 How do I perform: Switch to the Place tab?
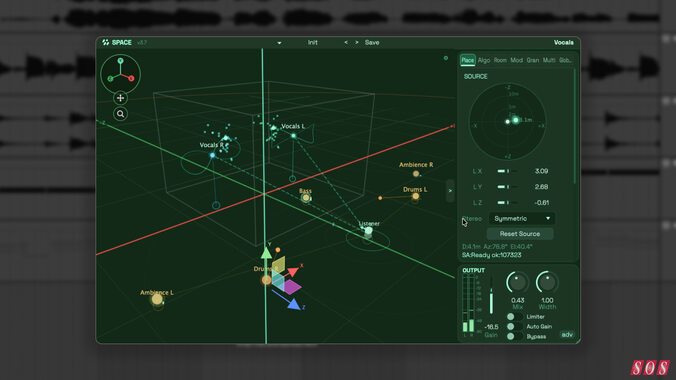(467, 60)
